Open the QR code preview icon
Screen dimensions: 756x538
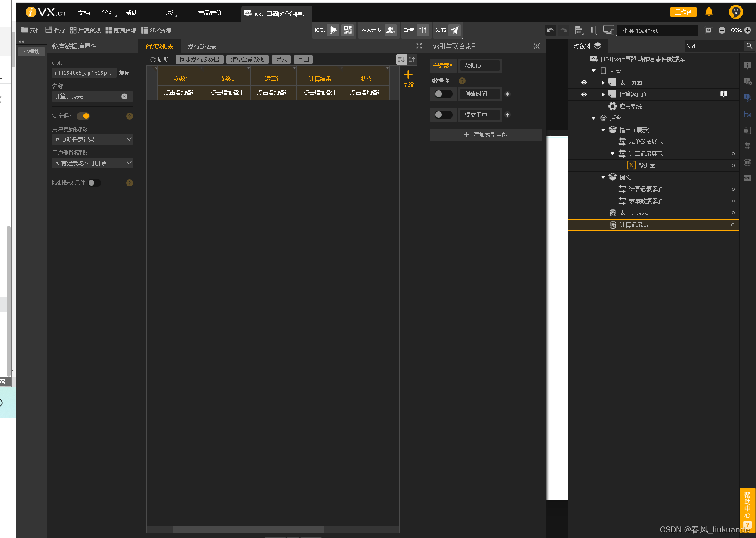348,30
